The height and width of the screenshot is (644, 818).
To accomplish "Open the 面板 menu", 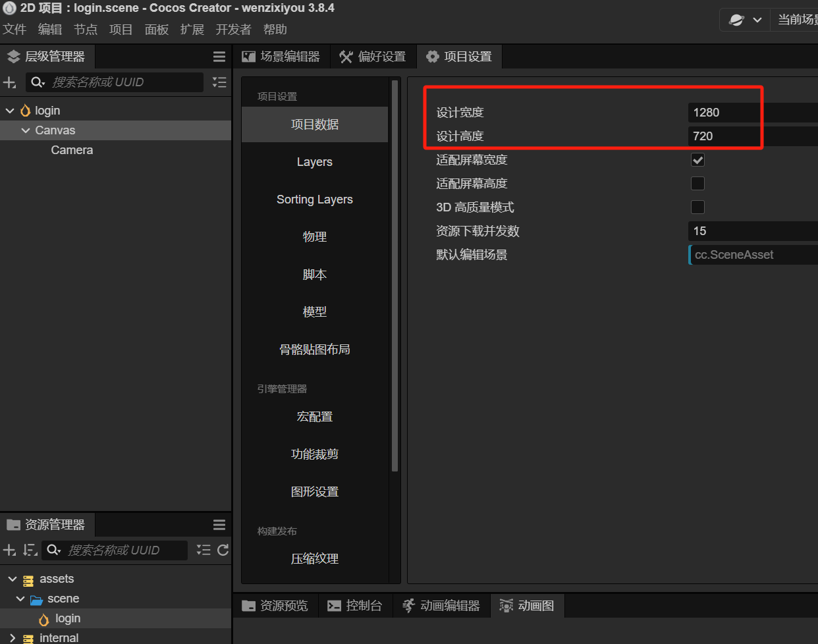I will point(157,30).
